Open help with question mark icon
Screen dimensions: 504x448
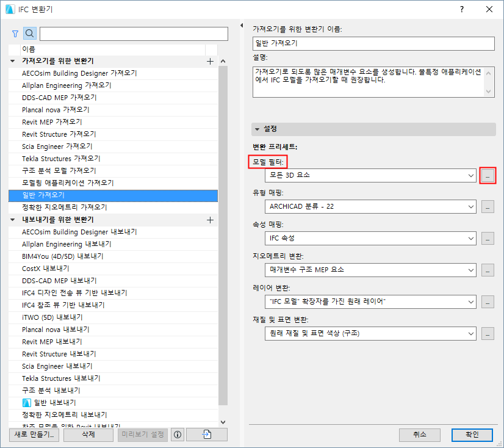click(461, 9)
